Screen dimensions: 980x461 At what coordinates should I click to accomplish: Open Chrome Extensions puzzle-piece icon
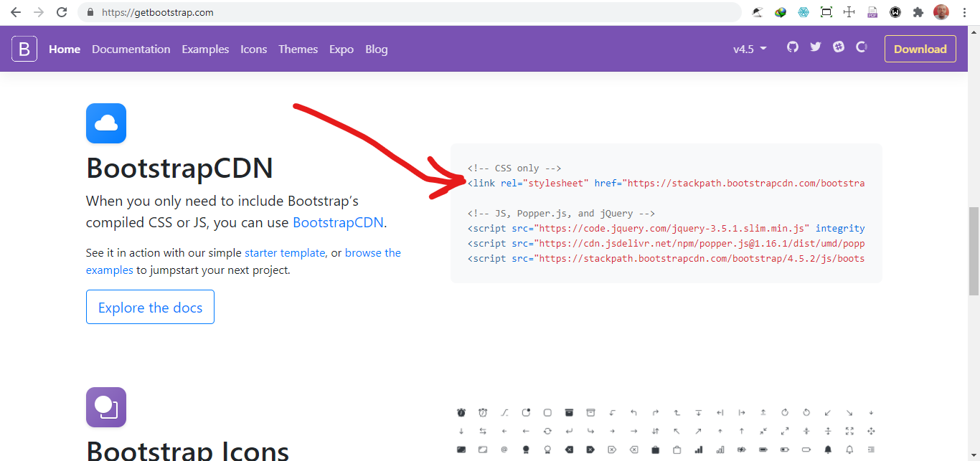(x=918, y=12)
